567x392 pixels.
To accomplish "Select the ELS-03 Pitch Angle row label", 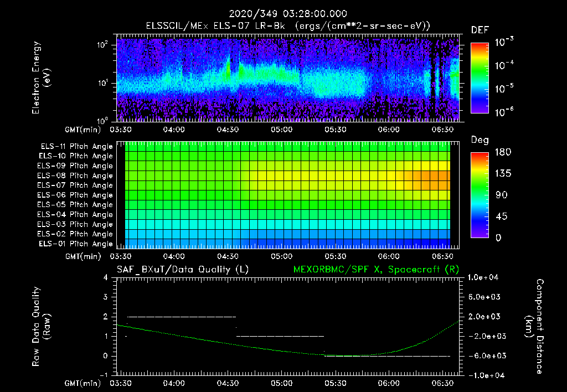I will pos(75,224).
